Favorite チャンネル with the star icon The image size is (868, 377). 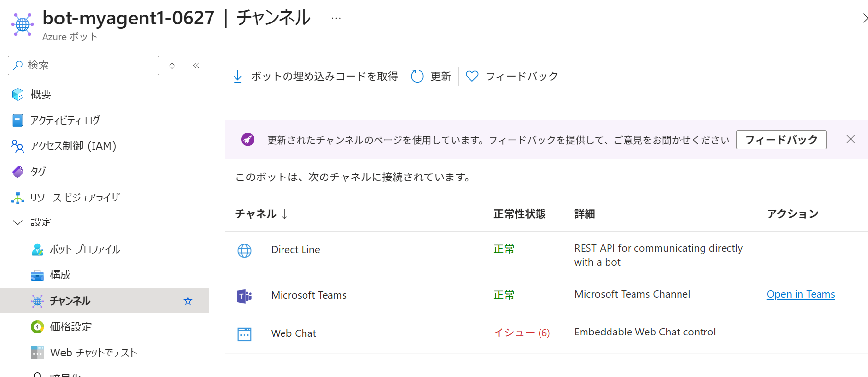point(188,301)
